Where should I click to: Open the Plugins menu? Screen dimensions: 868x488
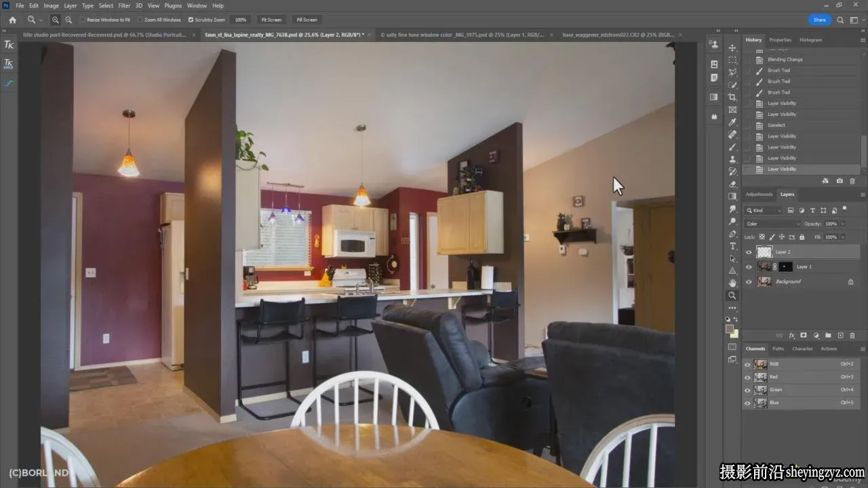coord(173,5)
